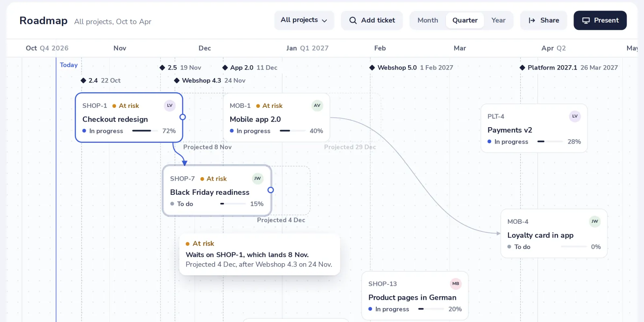
Task: Switch to Year view
Action: [x=498, y=20]
